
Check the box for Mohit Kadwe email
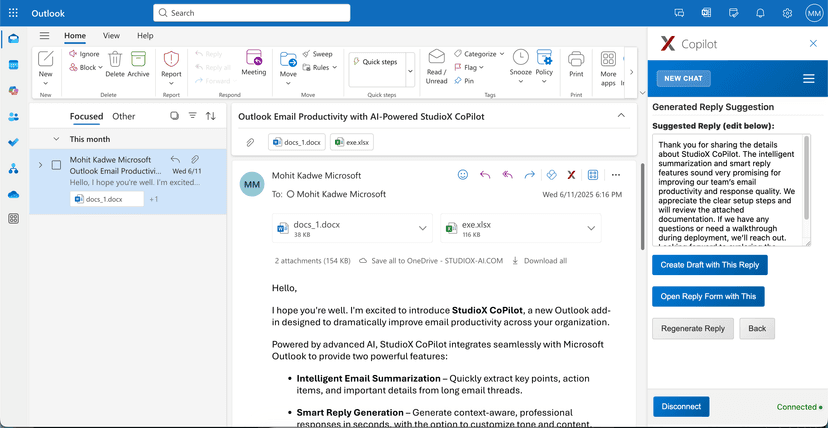point(56,165)
